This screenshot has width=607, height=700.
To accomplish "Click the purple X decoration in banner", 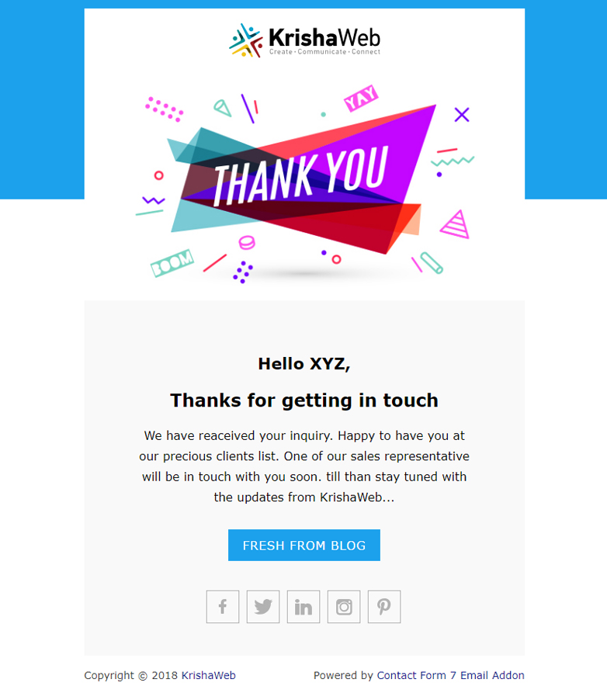I will click(462, 115).
